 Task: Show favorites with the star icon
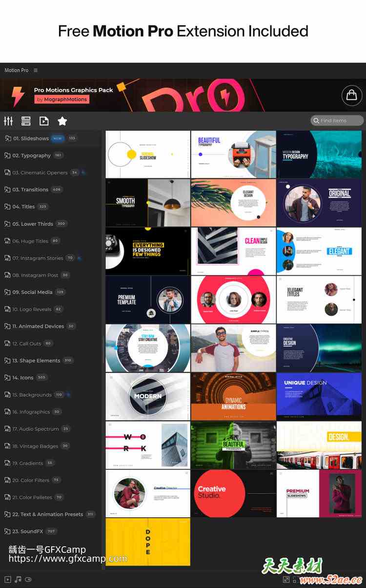[62, 121]
